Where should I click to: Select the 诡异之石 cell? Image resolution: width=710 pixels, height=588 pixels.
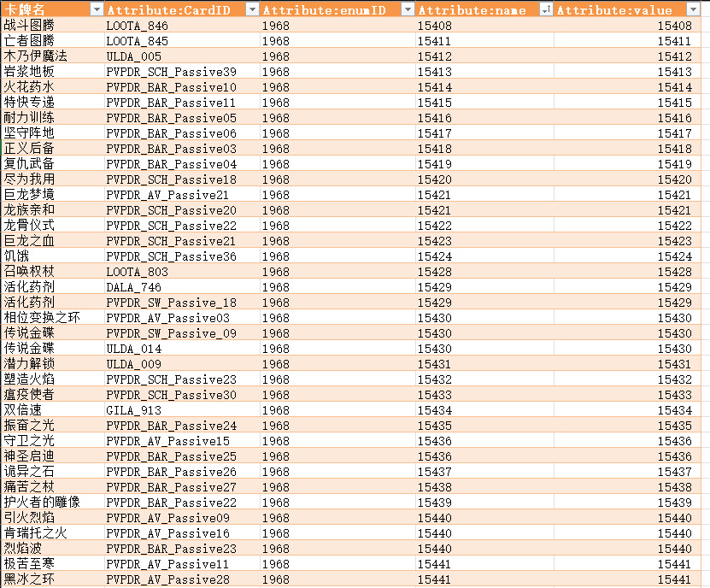pos(52,472)
